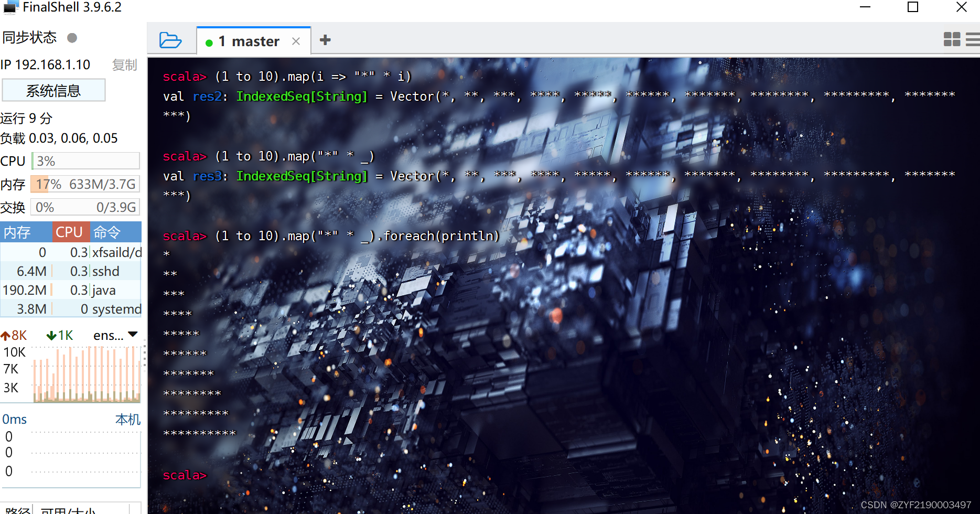Click the 负载 load average text
The width and height of the screenshot is (980, 514).
(x=59, y=138)
